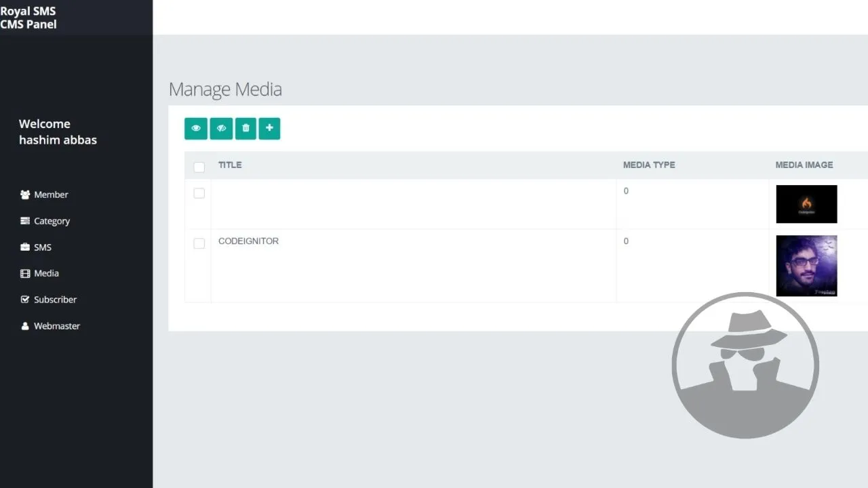Click the Webmaster person icon

click(25, 326)
